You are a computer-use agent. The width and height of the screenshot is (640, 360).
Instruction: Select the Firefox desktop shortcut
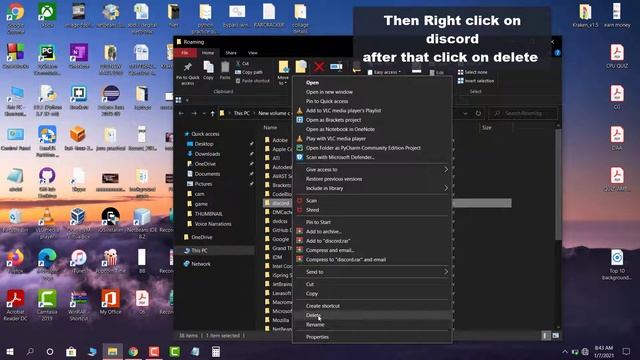(x=16, y=260)
